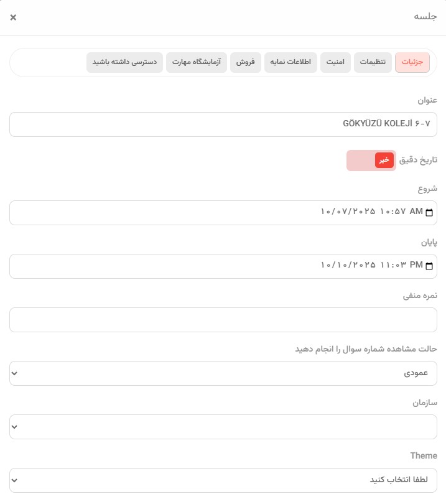Select the فروش tab
Viewport: 446px width, 504px height.
click(x=246, y=62)
